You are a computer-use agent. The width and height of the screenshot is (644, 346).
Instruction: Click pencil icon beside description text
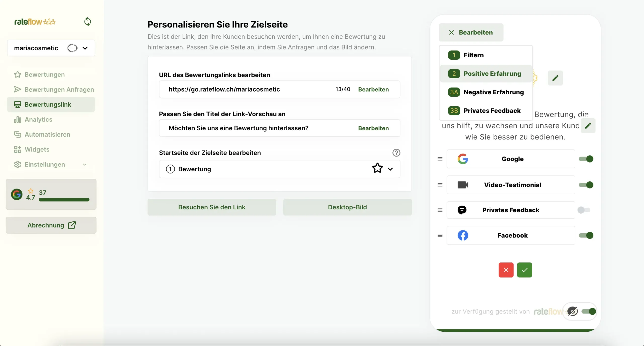[x=588, y=126]
